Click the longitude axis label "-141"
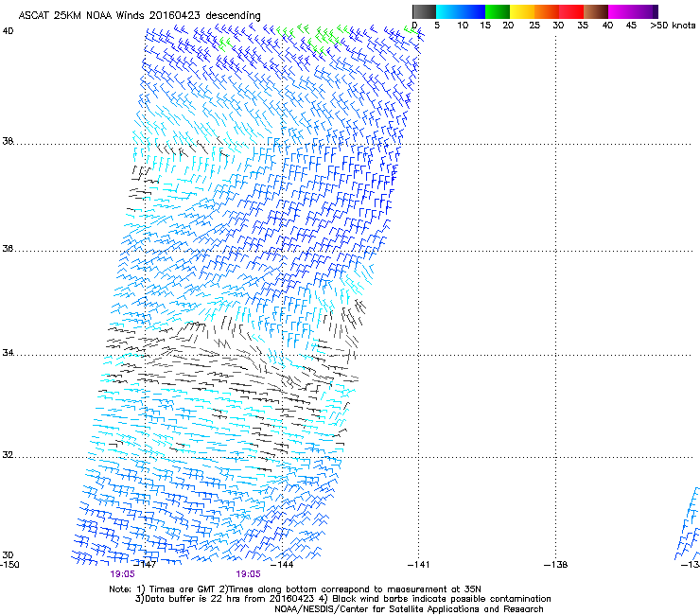700x615 pixels. pos(419,565)
